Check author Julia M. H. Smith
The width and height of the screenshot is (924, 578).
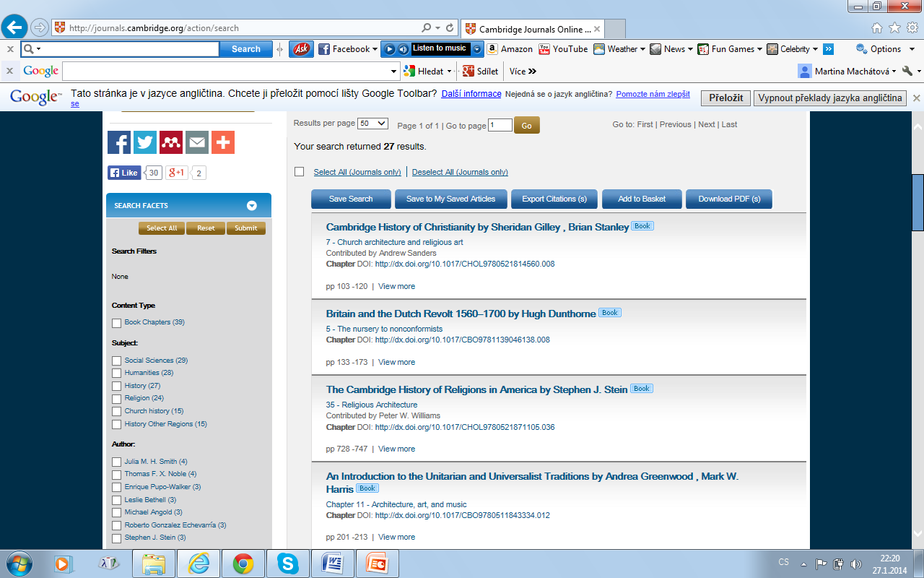pyautogui.click(x=116, y=462)
